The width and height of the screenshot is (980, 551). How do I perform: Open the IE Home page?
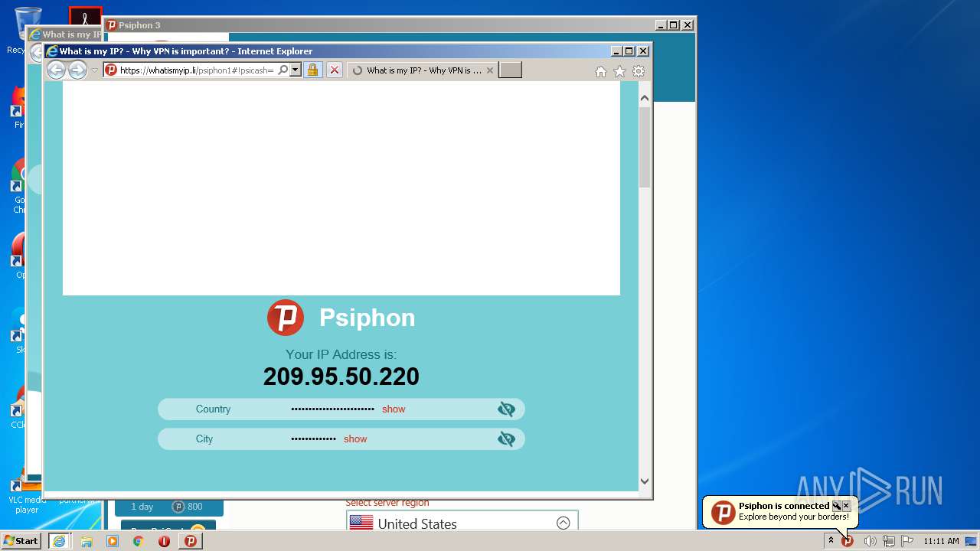tap(601, 71)
